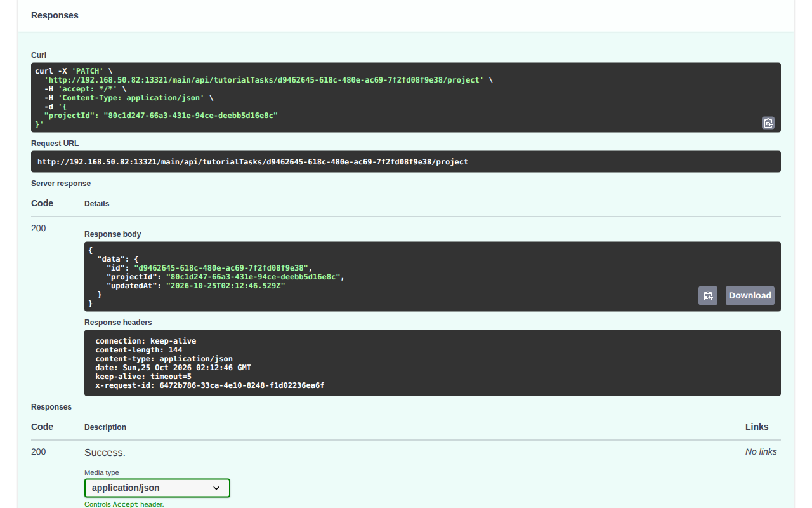
Task: Copy the response body to clipboard
Action: click(708, 295)
